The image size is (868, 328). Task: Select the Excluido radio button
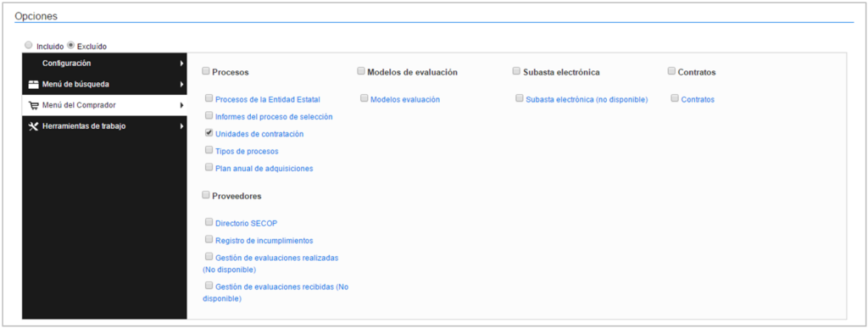70,46
